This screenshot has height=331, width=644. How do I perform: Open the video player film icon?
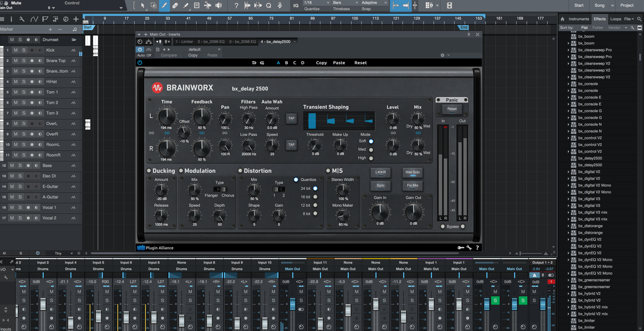coord(450,6)
